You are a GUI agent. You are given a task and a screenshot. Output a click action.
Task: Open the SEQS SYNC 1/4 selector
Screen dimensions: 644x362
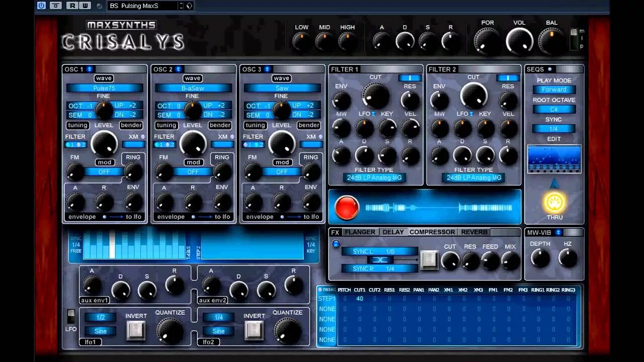554,129
